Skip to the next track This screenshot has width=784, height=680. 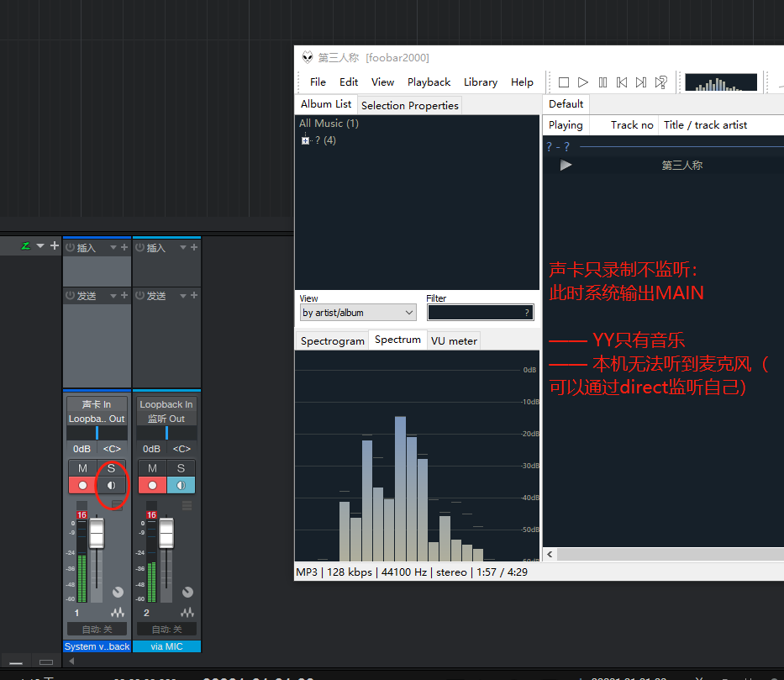coord(641,82)
